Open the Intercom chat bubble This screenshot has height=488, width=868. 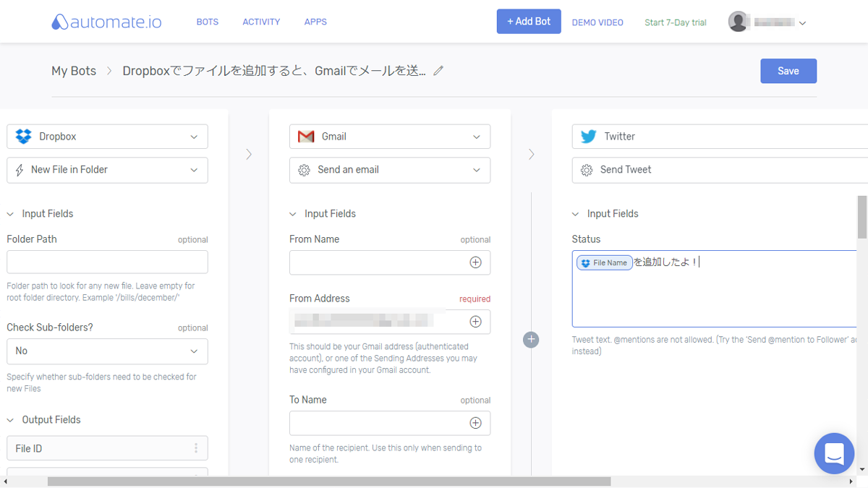coord(834,453)
